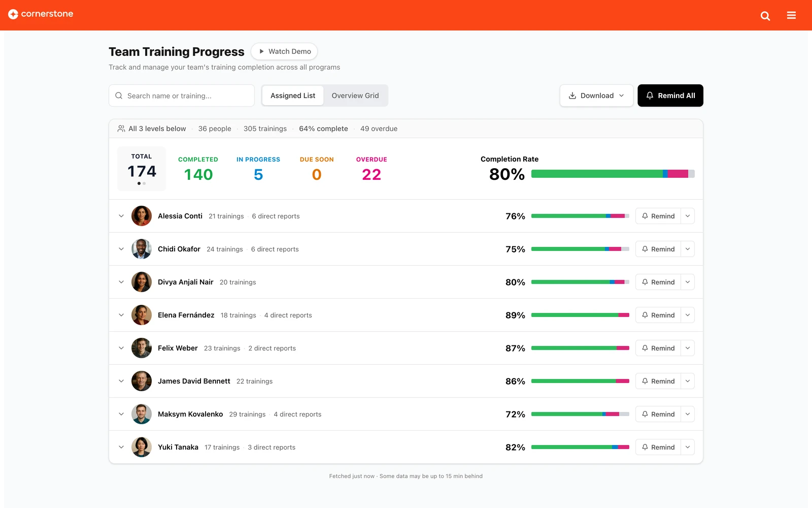Click the COMPLETED 140 stat
812x508 pixels.
click(198, 169)
